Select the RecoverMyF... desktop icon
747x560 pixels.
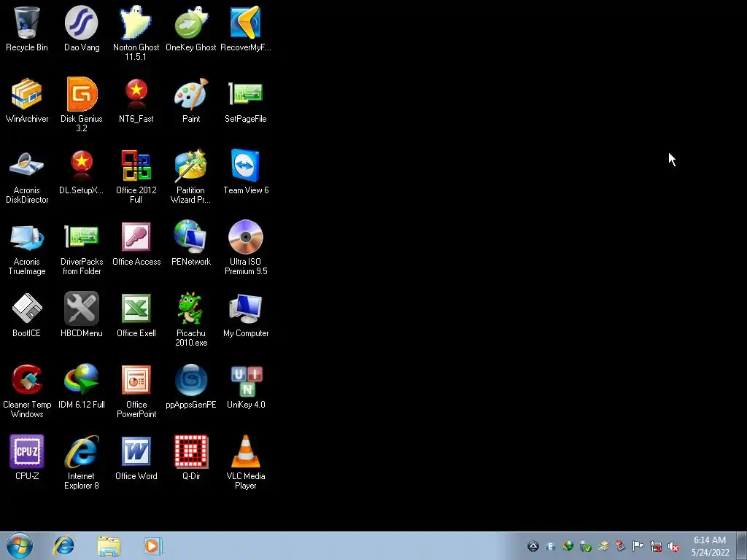point(246,28)
